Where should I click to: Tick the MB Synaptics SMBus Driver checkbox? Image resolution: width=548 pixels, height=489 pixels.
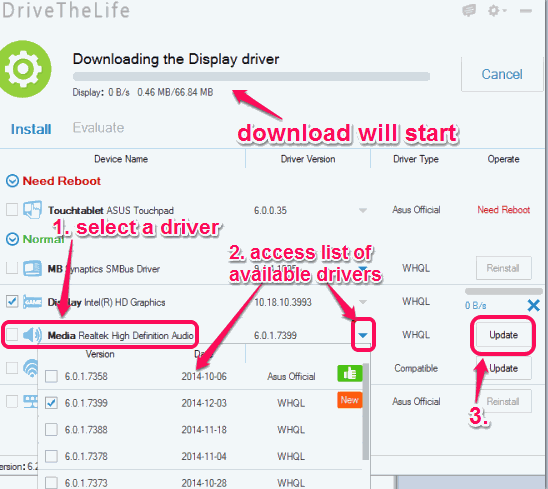(12, 268)
